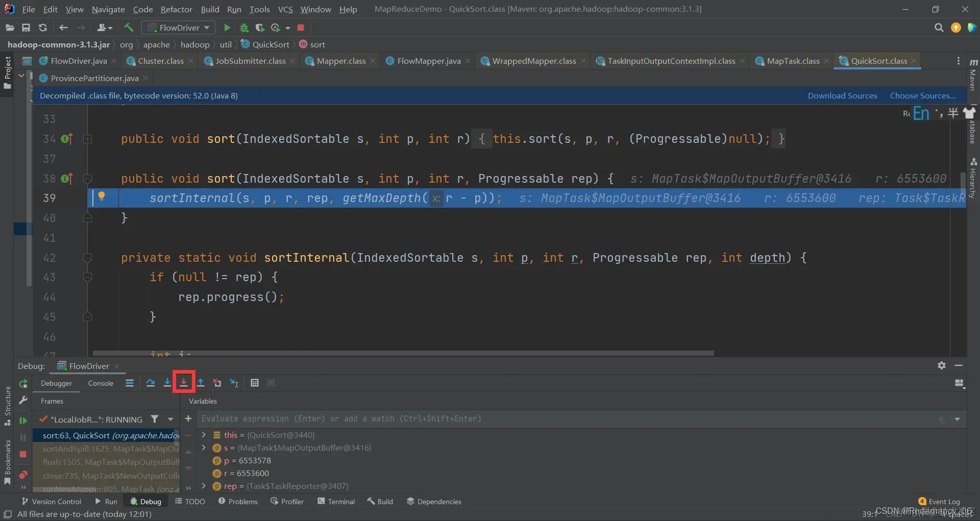Click the Open file toolbar icon

10,28
